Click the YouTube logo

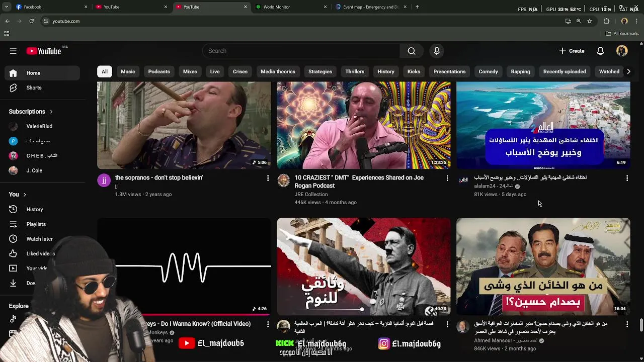[44, 51]
